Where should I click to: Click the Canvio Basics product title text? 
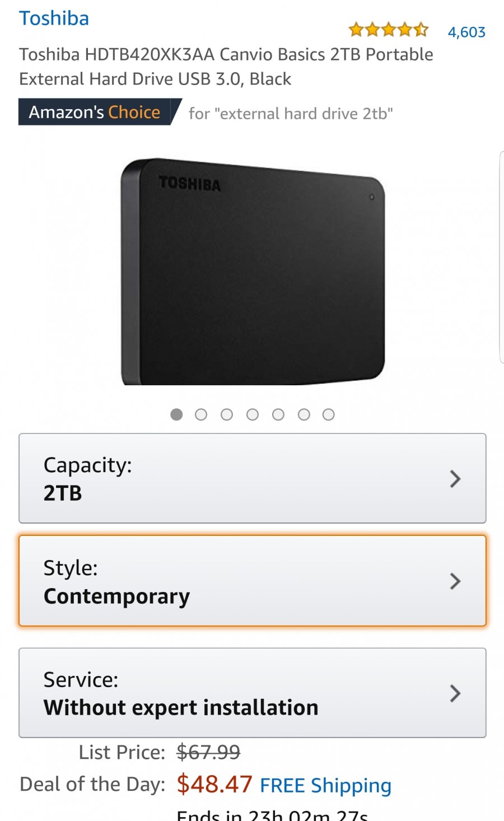226,66
